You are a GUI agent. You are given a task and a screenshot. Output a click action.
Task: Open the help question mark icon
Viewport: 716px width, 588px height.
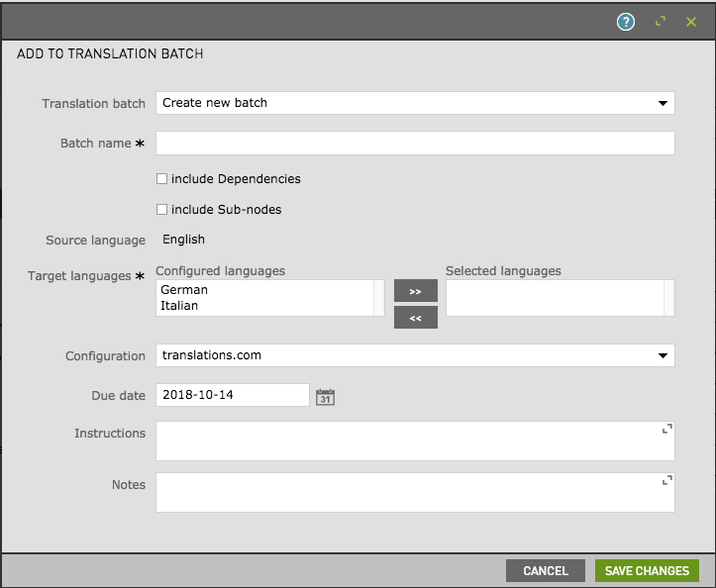(x=625, y=22)
